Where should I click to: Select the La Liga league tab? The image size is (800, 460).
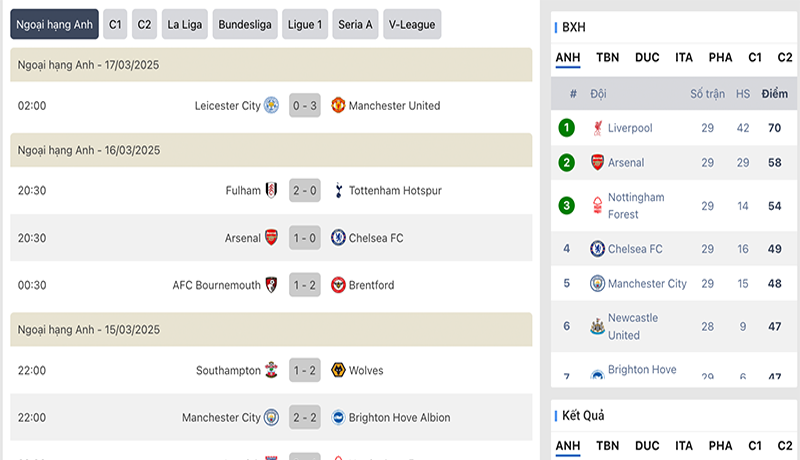point(185,24)
